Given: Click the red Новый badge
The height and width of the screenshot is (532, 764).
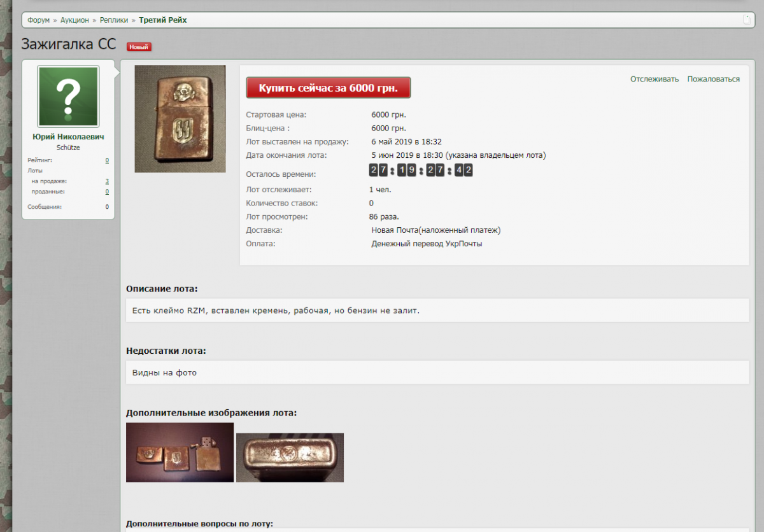Looking at the screenshot, I should pos(139,46).
